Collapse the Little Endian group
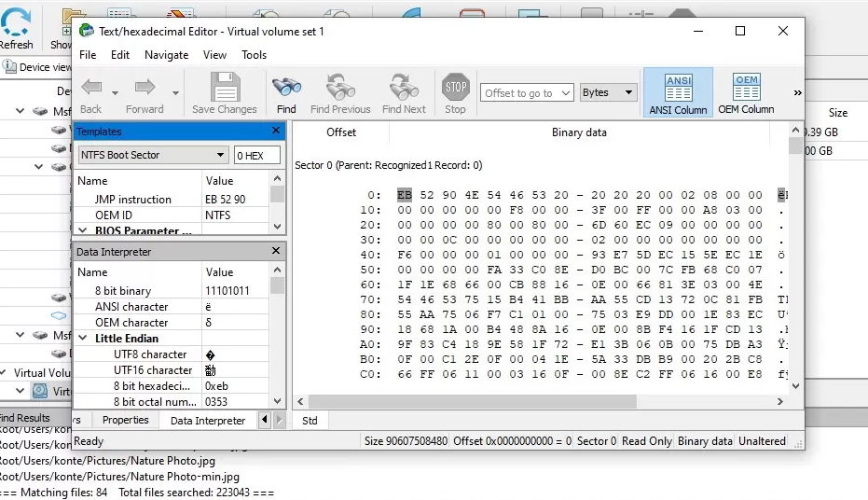Image resolution: width=868 pixels, height=500 pixels. pos(82,338)
